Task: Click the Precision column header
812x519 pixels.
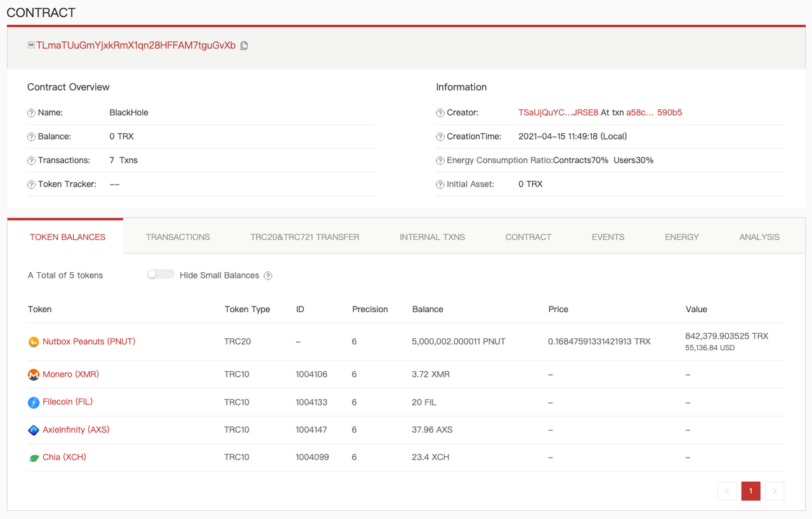Action: [x=370, y=309]
